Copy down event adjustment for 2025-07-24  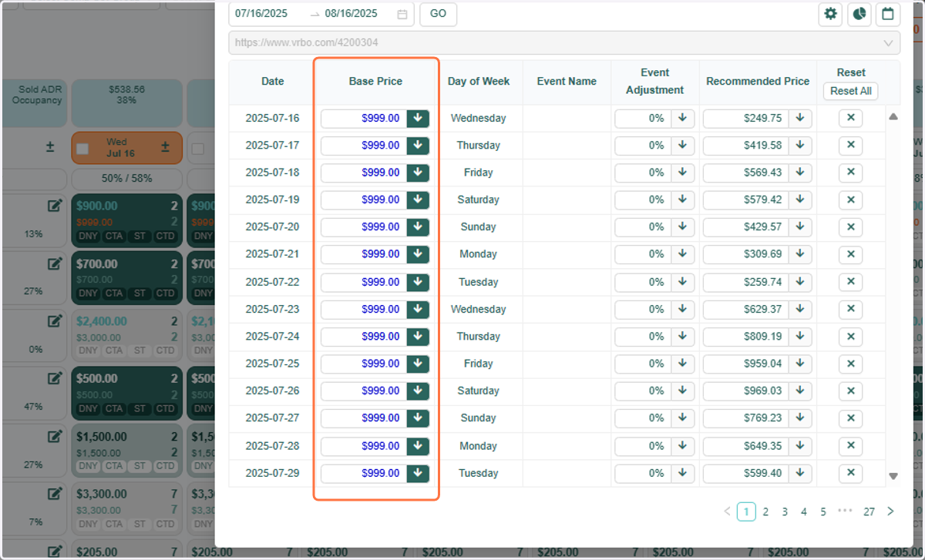[x=682, y=337]
